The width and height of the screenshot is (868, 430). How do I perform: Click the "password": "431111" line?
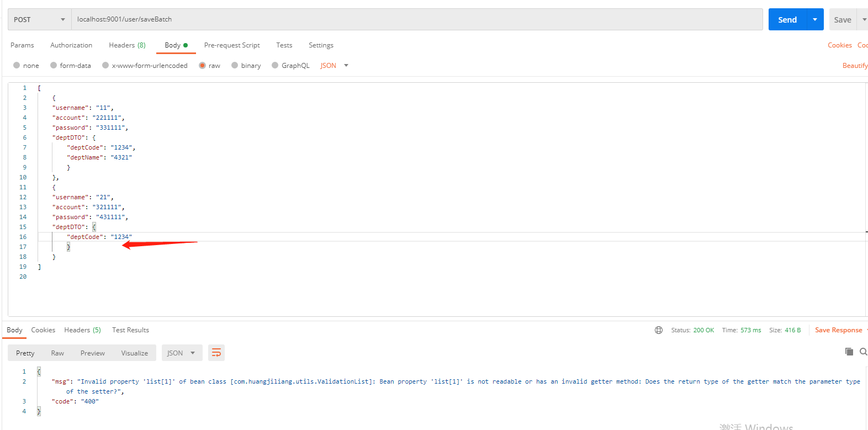tap(90, 217)
